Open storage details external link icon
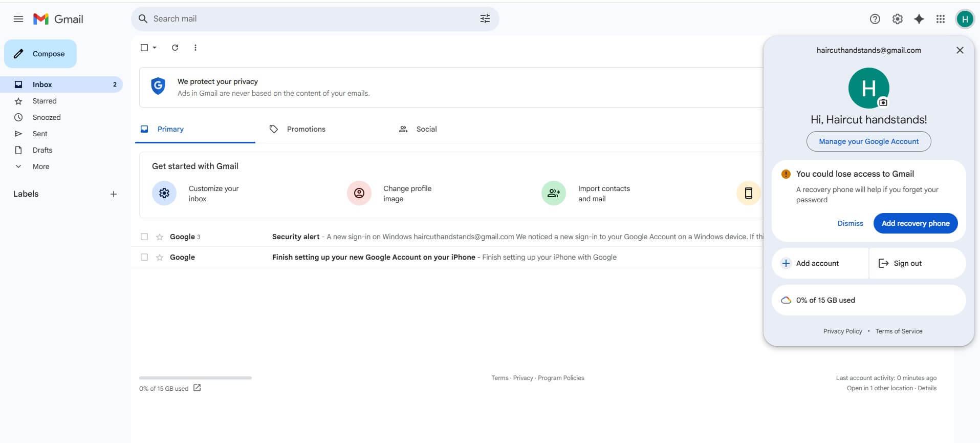The height and width of the screenshot is (443, 980). point(197,388)
